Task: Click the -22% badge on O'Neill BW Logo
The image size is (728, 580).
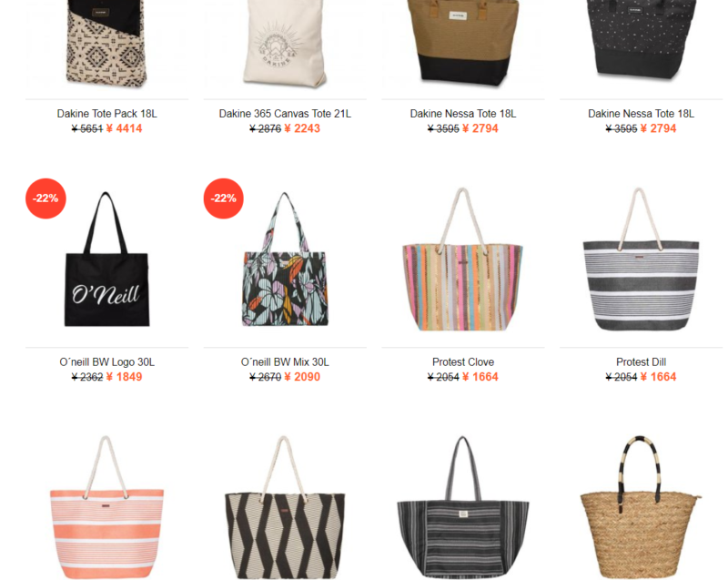Action: (x=45, y=198)
